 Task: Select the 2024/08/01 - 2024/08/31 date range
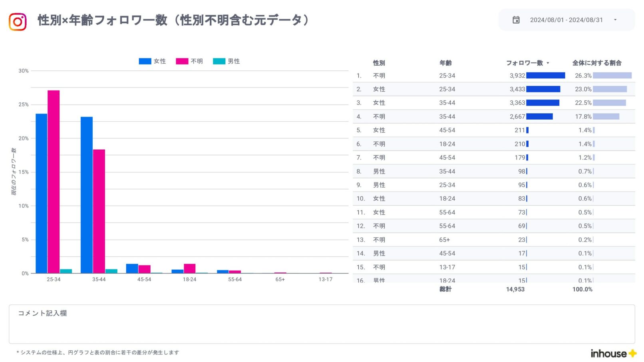point(566,20)
